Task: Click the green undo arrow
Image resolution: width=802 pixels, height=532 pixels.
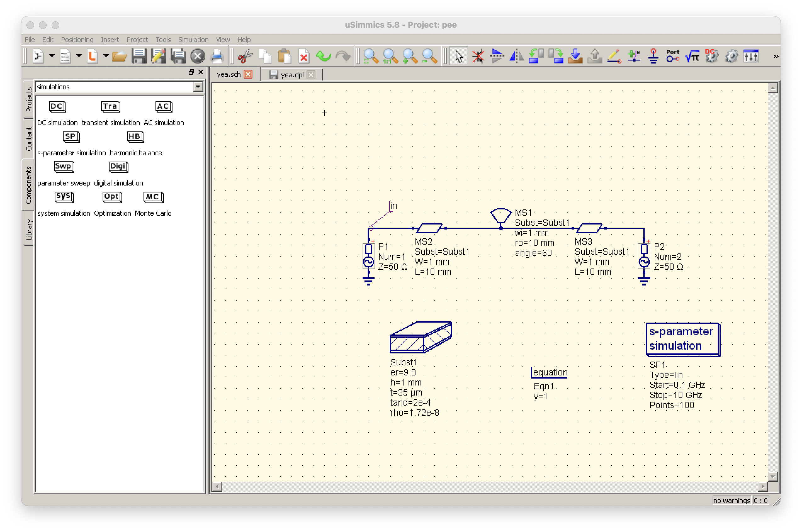Action: coord(323,56)
